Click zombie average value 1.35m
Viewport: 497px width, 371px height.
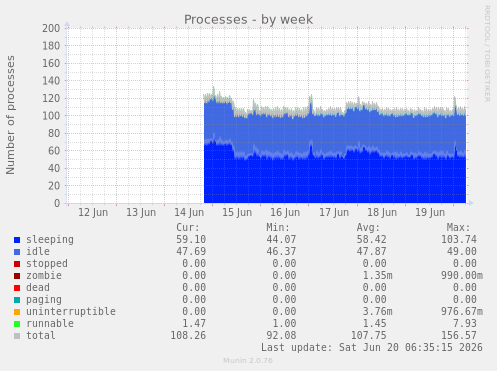point(377,275)
